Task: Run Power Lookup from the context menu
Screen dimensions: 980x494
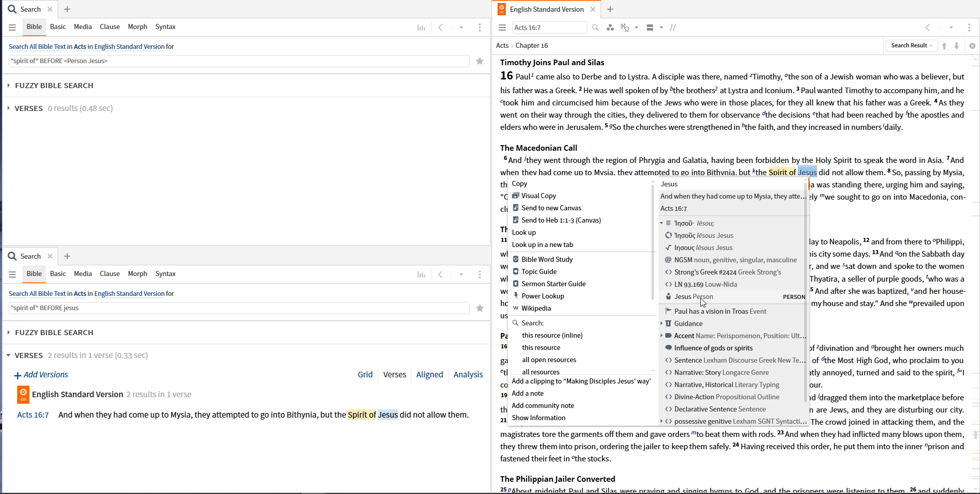Action: point(542,296)
